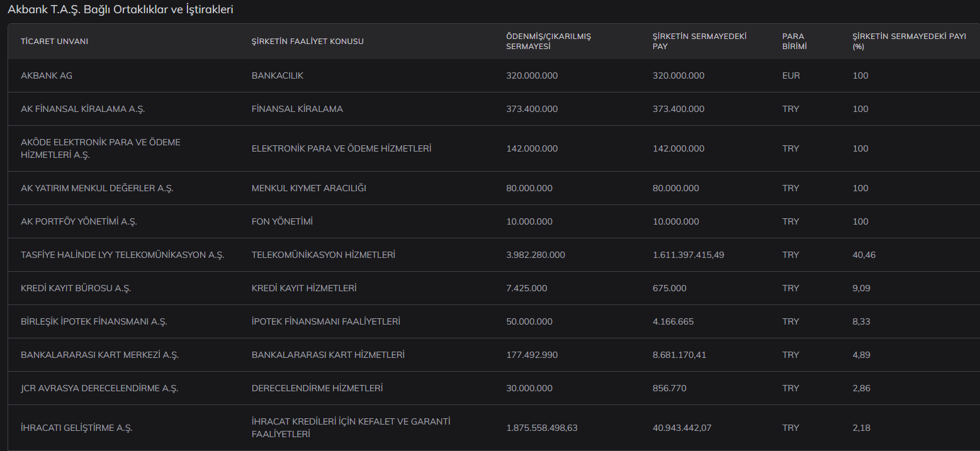Viewport: 980px width, 451px height.
Task: Click the 'ŞİRKETİN SERMAYEDEKİ PAYI (%)' column header
Action: (910, 42)
